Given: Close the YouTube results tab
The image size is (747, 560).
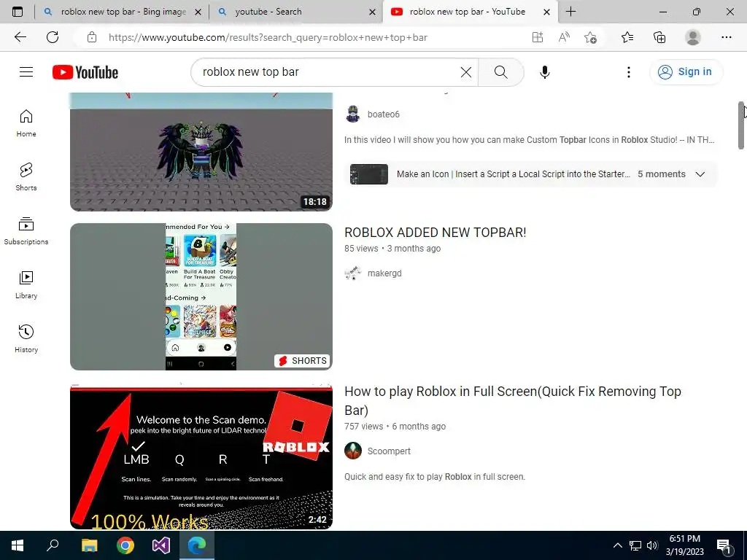Looking at the screenshot, I should point(547,12).
